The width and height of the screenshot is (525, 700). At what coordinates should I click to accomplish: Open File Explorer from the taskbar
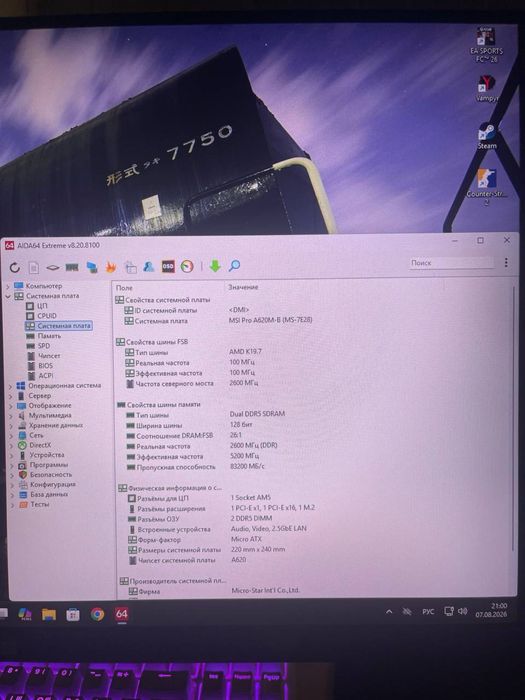tap(49, 615)
